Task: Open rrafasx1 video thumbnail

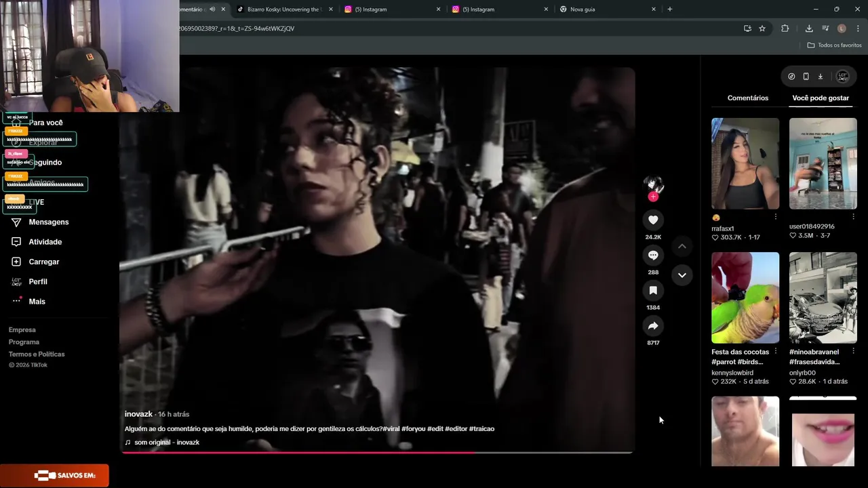Action: point(745,163)
